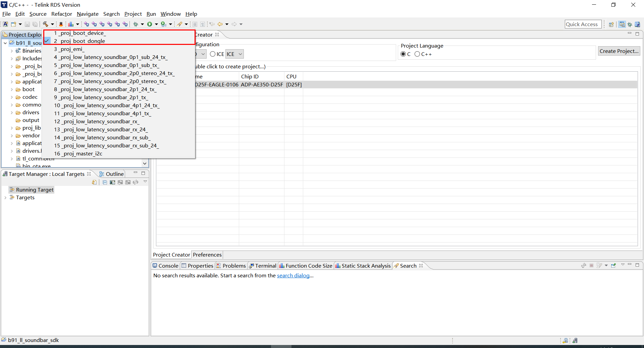Click the flash burn tool icon
This screenshot has width=644, height=348.
61,24
